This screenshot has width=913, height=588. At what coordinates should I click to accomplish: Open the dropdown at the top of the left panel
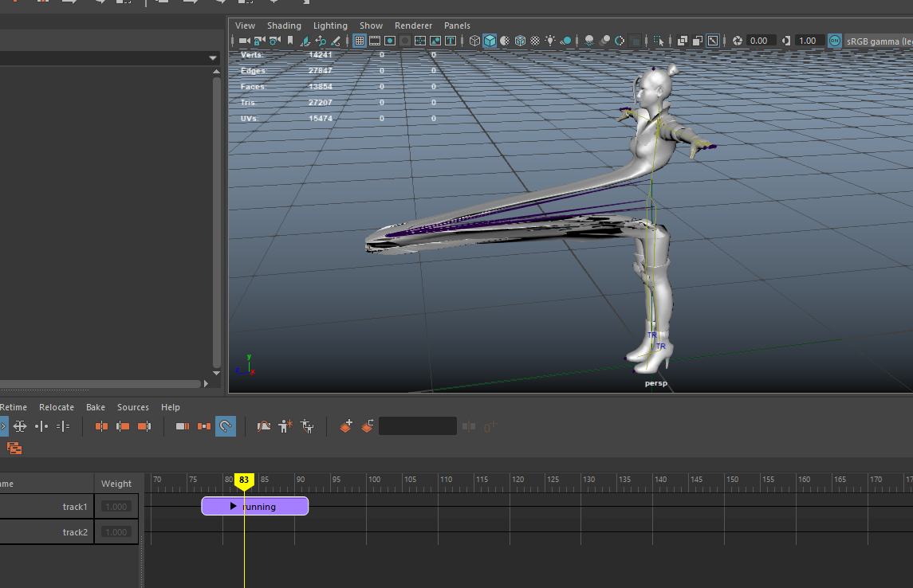click(x=211, y=57)
